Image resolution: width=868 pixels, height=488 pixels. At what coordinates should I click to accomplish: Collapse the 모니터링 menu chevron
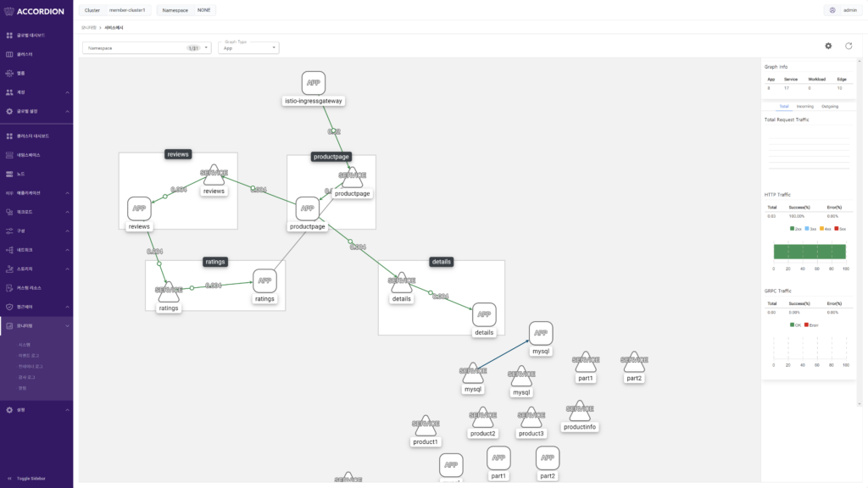click(68, 326)
